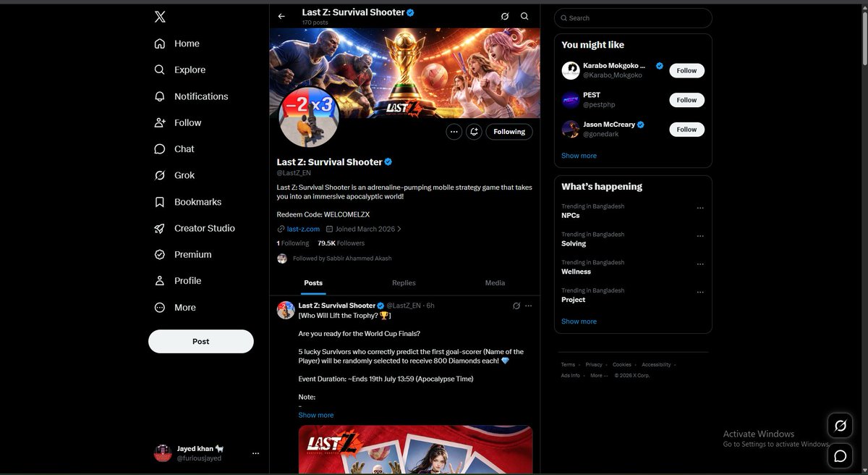Switch to the Media tab
868x475 pixels.
495,283
